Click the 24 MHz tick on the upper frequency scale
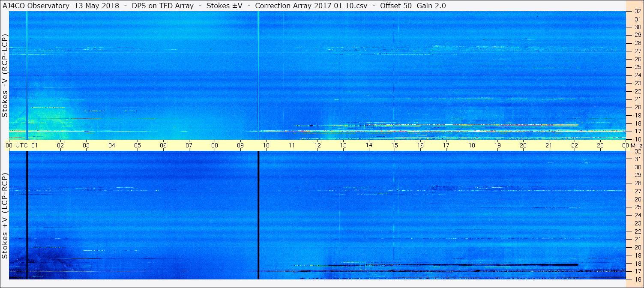Image resolution: width=644 pixels, height=288 pixels. click(x=637, y=75)
